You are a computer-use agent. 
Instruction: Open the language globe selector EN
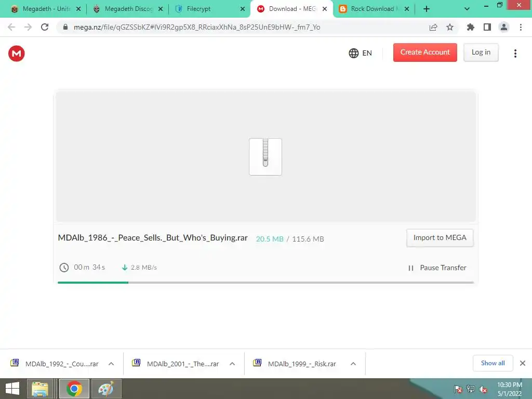(x=361, y=53)
